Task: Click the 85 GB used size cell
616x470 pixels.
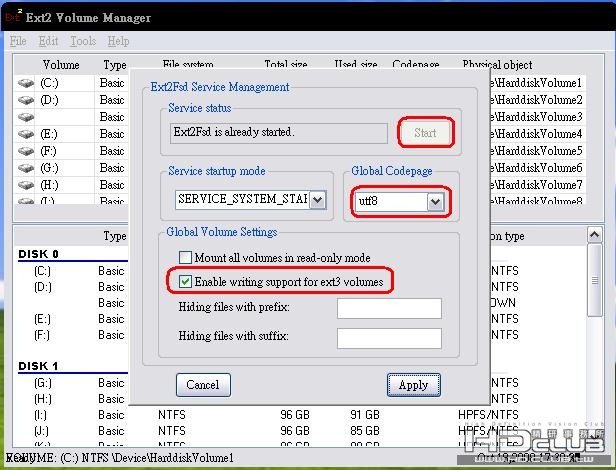Action: pos(365,431)
